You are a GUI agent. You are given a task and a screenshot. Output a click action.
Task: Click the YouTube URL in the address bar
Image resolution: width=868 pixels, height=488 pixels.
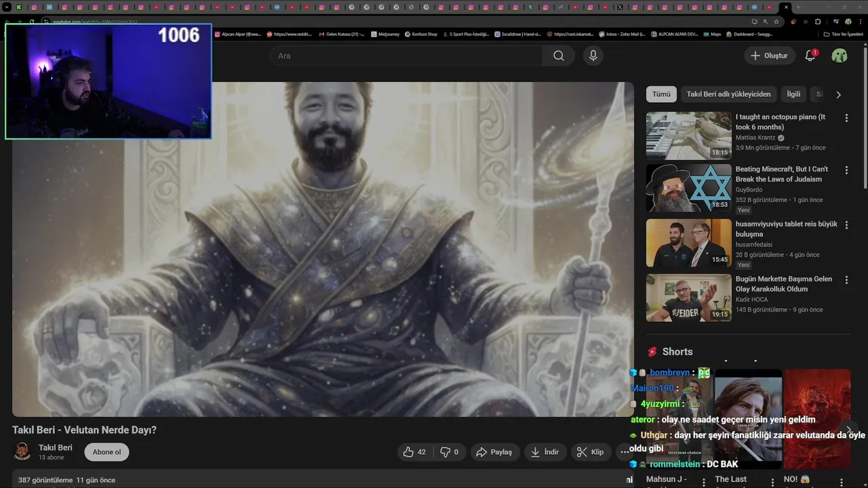pyautogui.click(x=95, y=22)
